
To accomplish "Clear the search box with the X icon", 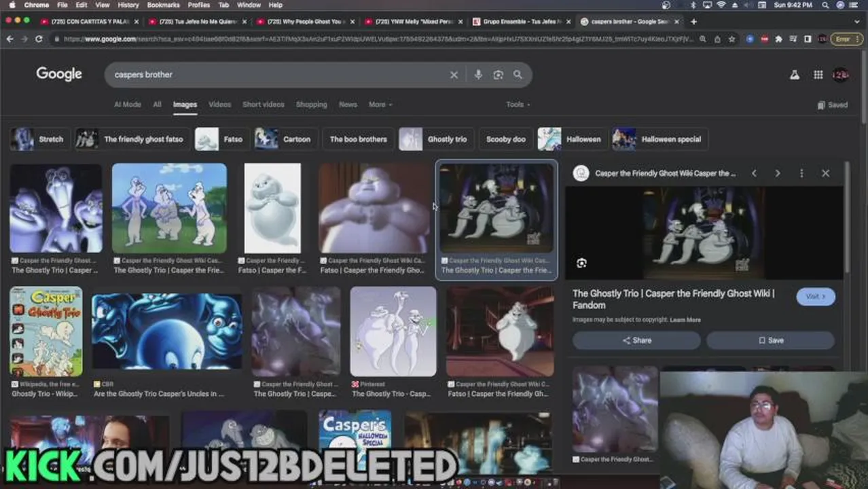I will point(454,75).
